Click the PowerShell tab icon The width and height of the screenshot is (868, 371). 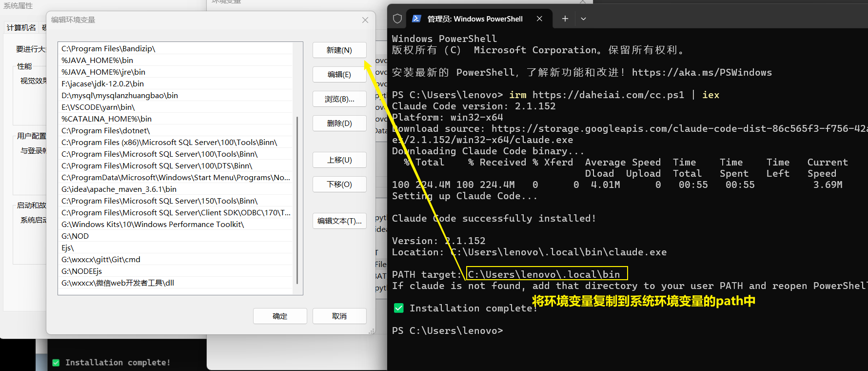tap(416, 19)
